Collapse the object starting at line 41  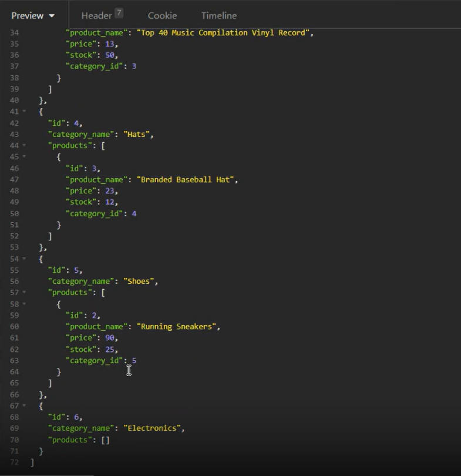pos(24,112)
